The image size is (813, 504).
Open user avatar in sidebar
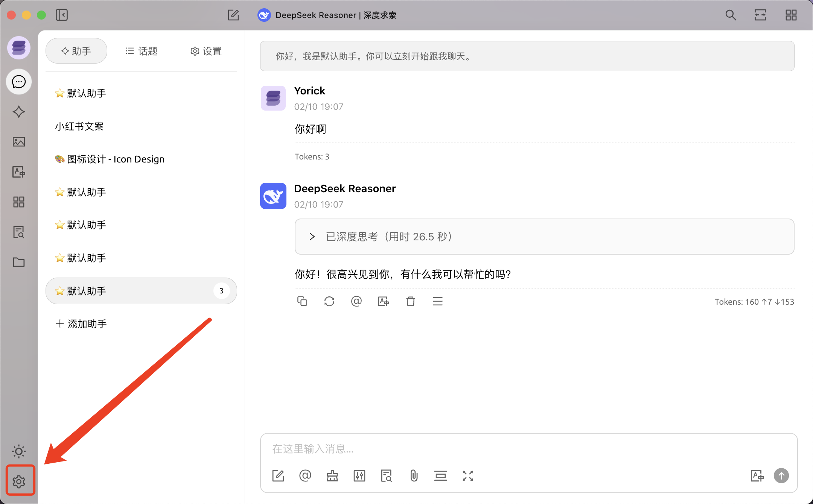19,48
